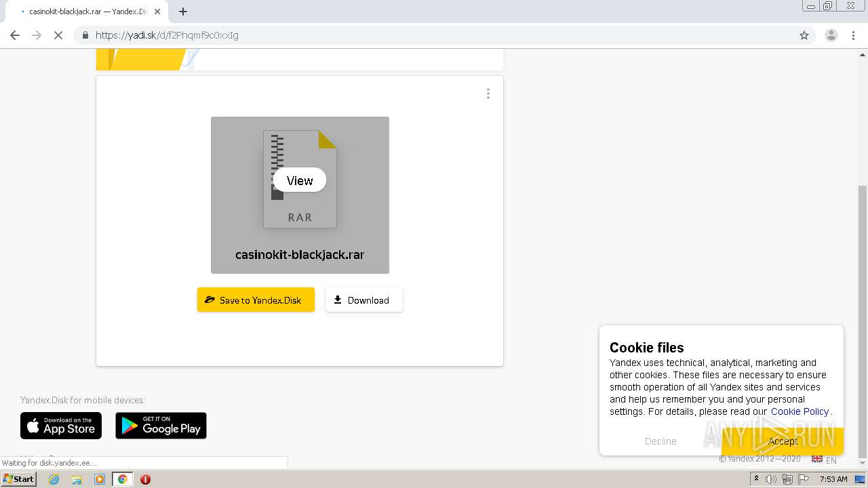This screenshot has width=868, height=488.
Task: Switch to the Chrome taskbar icon
Action: (123, 479)
